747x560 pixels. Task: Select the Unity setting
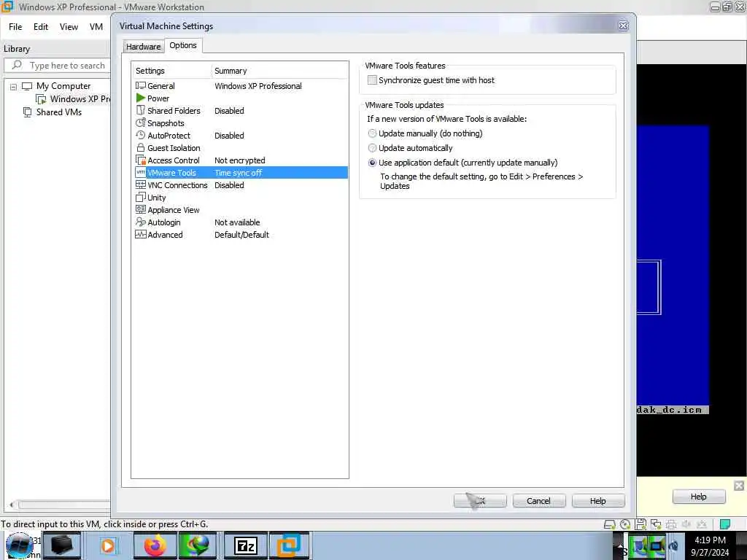coord(241,198)
